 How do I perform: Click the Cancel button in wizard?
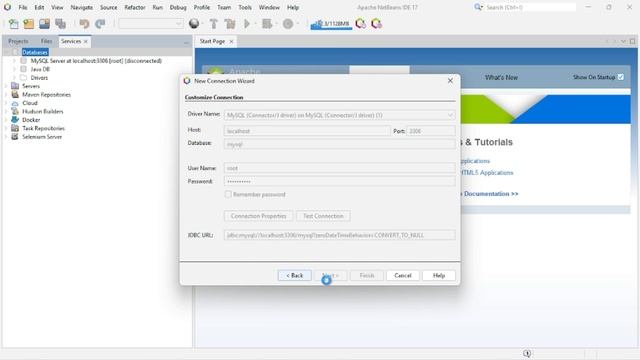point(403,276)
